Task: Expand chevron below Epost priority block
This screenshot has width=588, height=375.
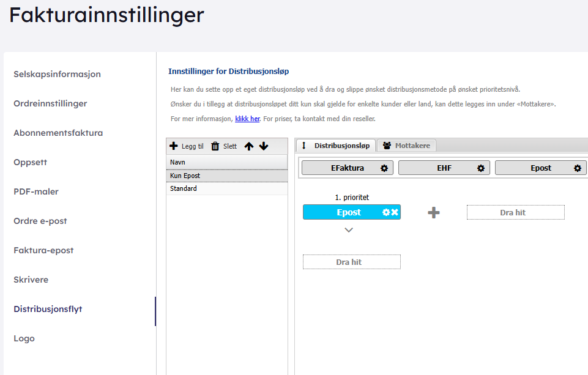Action: (349, 230)
